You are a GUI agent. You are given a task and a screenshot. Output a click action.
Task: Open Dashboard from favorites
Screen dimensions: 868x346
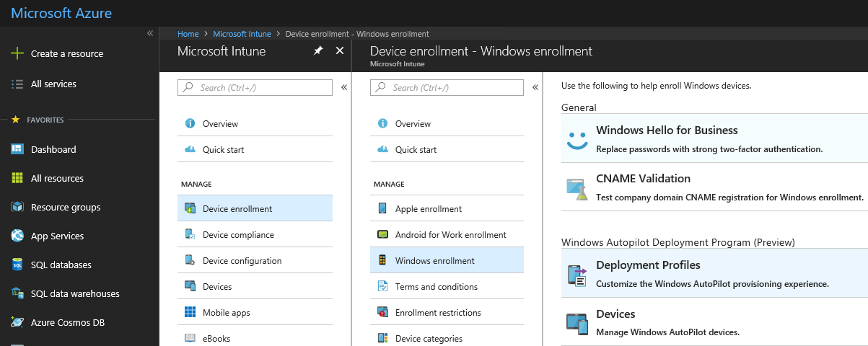pos(53,149)
